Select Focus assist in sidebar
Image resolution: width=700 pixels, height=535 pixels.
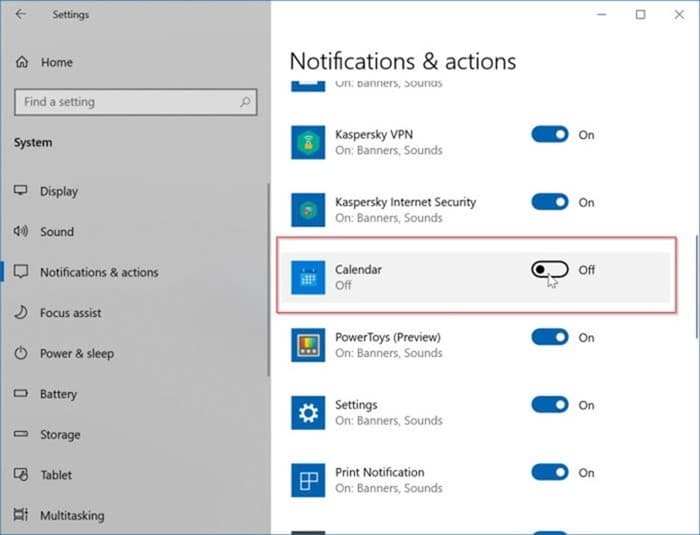tap(71, 313)
